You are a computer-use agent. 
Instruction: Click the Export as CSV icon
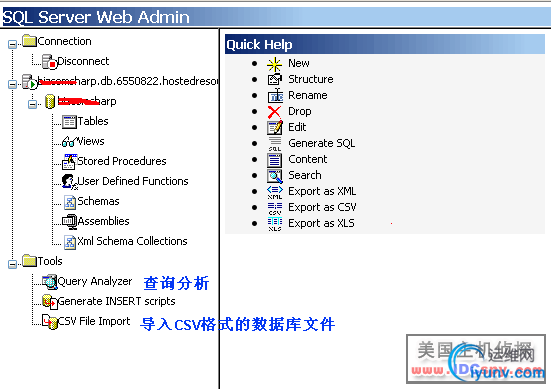(x=275, y=208)
